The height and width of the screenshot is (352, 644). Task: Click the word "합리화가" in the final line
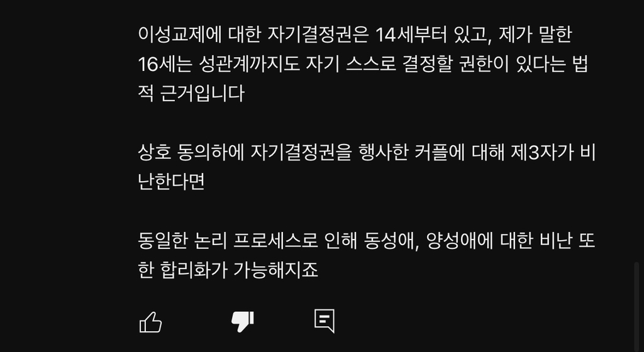[x=194, y=270]
